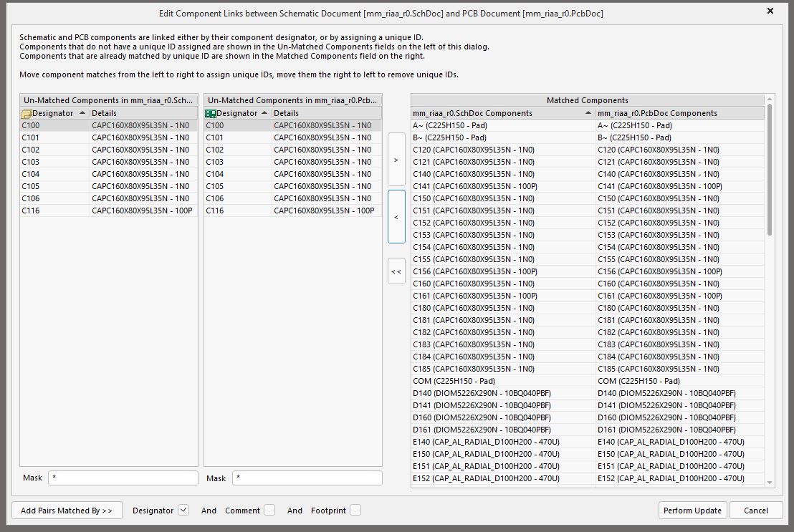
Task: Sort schematic un-matched list by Designator header
Action: click(x=54, y=113)
